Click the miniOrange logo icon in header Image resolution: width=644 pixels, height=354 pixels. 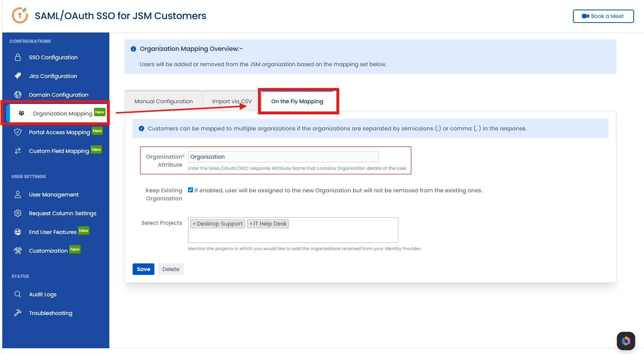point(20,15)
